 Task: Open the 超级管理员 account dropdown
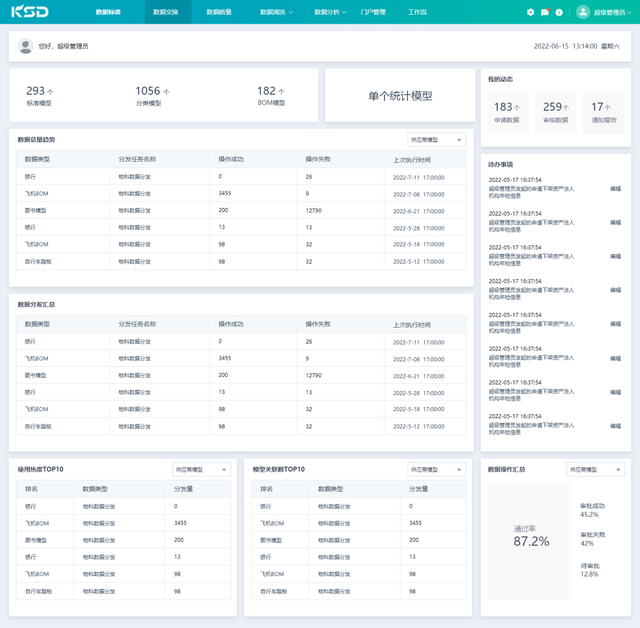[612, 13]
